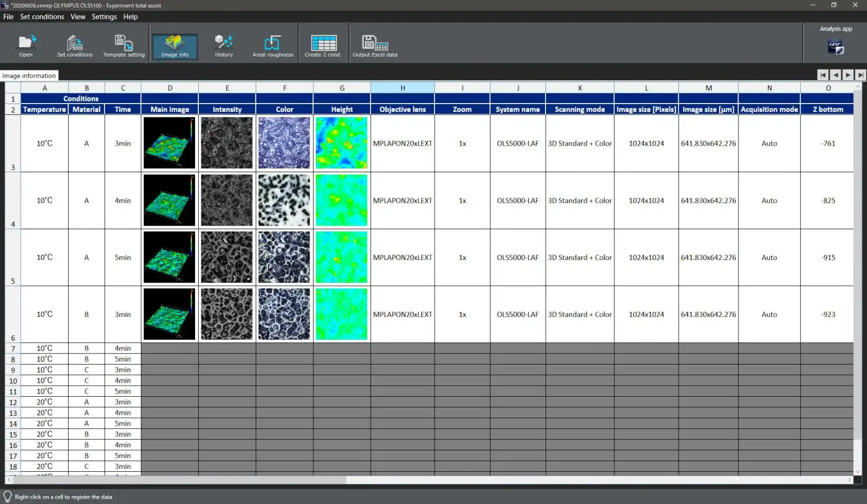Viewport: 867px width, 504px height.
Task: Click the column H header
Action: point(402,88)
